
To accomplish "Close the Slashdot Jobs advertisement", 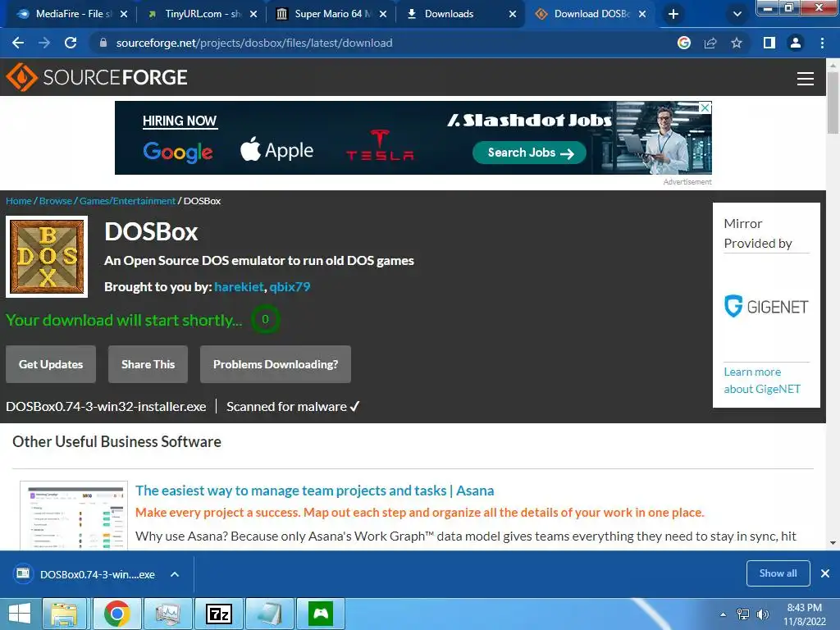I will point(705,107).
